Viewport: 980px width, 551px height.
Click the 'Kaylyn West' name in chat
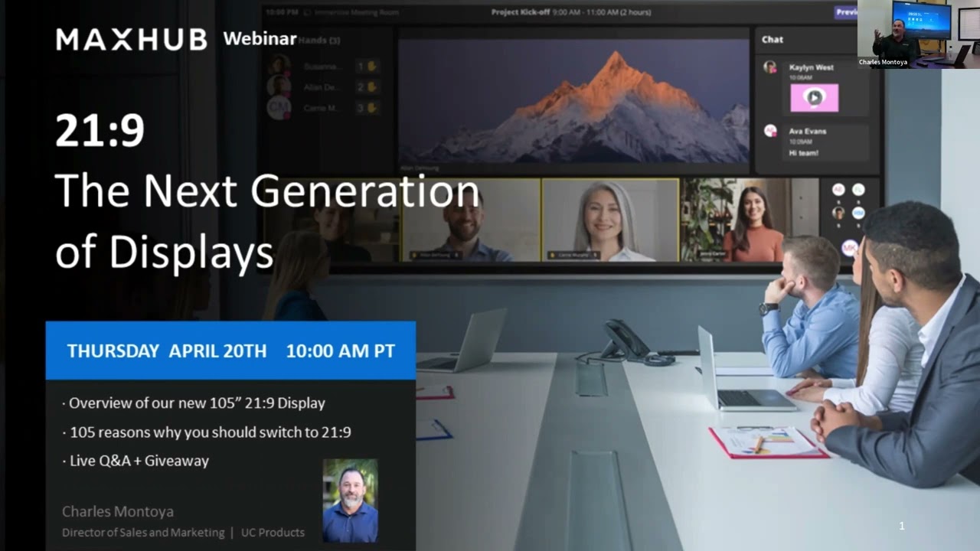(812, 67)
